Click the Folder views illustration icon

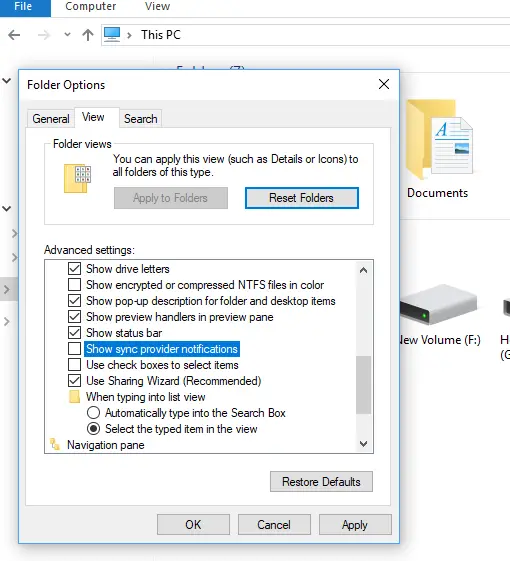(x=78, y=179)
